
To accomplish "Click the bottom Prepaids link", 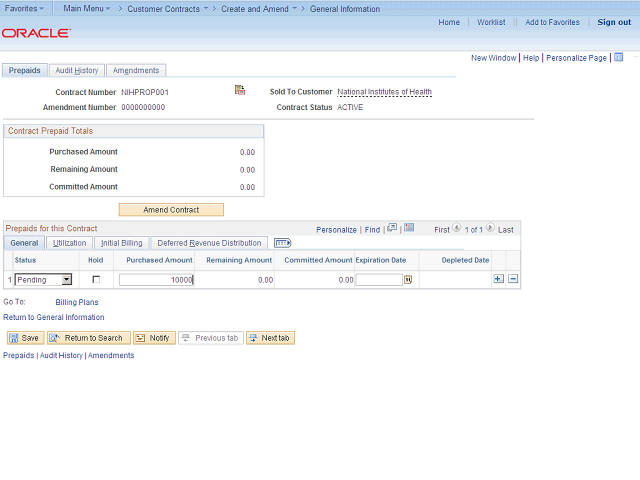I will [x=19, y=356].
